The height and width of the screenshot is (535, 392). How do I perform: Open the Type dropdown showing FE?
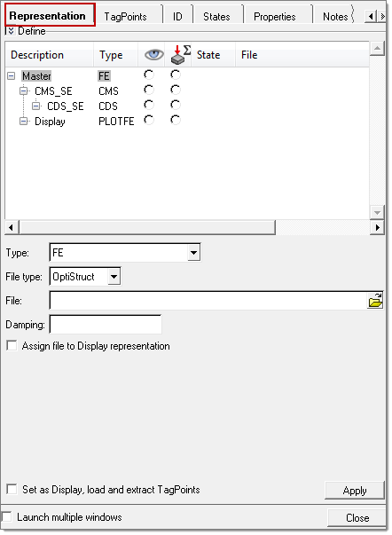(x=193, y=253)
